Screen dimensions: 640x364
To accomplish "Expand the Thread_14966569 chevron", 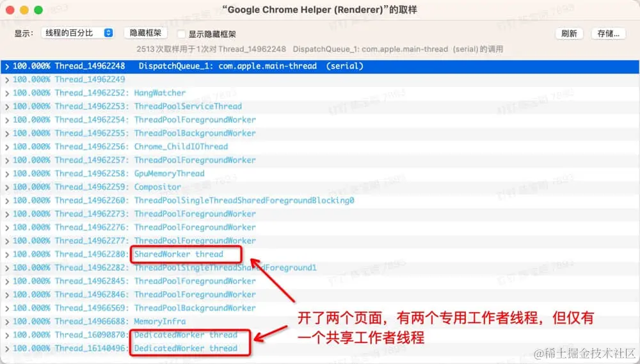I will point(7,309).
